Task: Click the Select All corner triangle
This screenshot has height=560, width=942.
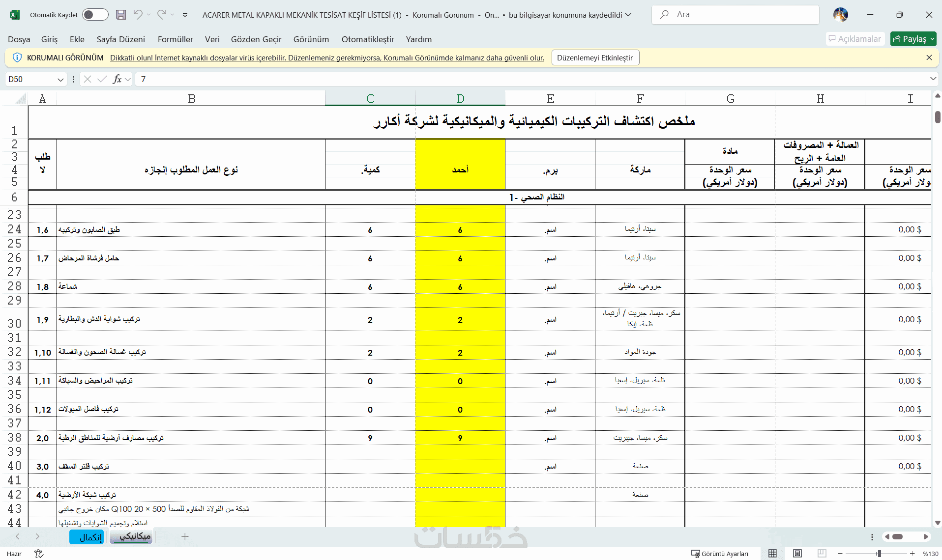Action: tap(20, 99)
